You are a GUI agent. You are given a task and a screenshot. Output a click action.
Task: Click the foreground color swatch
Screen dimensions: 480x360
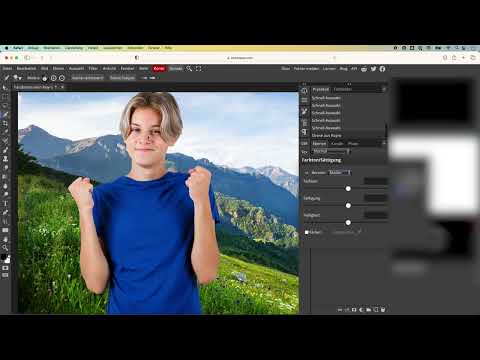[x=3, y=257]
